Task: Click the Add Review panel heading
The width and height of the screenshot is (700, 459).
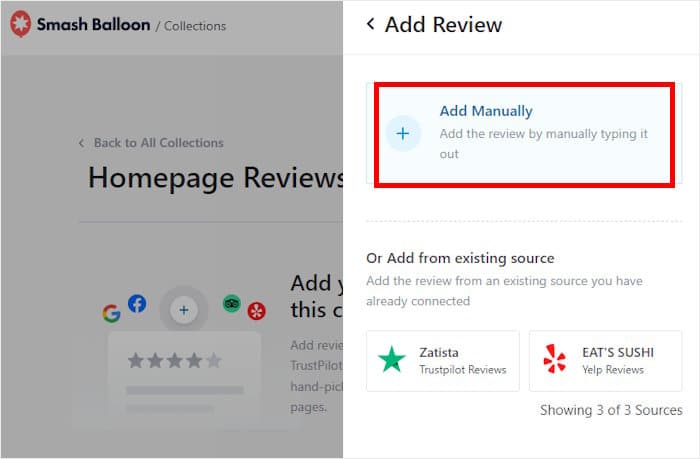Action: [x=443, y=25]
